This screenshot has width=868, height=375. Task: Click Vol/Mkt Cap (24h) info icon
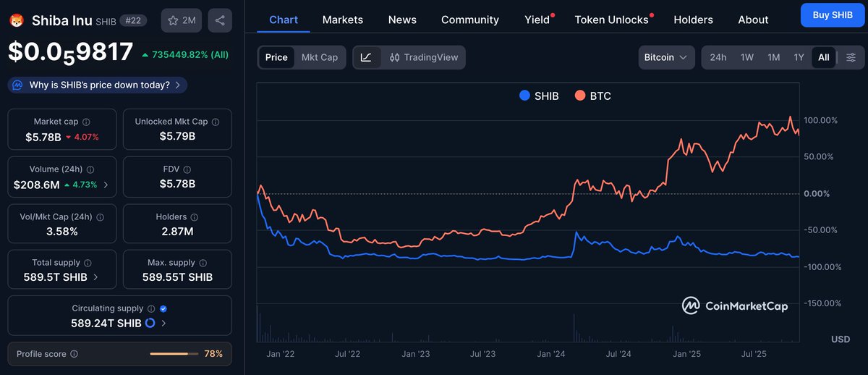(100, 217)
